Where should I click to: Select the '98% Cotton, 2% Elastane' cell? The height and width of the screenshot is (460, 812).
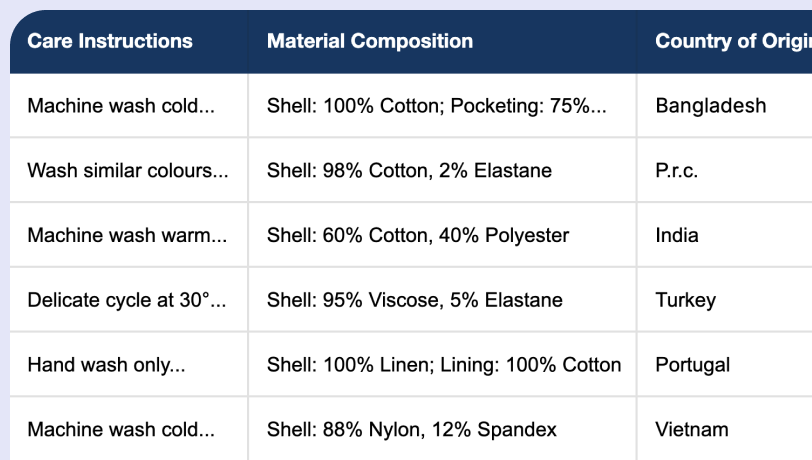tap(409, 171)
